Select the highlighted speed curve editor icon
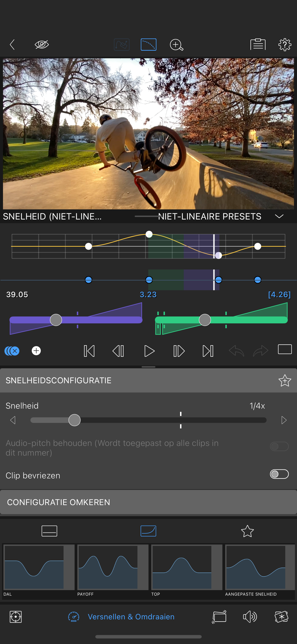This screenshot has height=644, width=297. click(148, 45)
